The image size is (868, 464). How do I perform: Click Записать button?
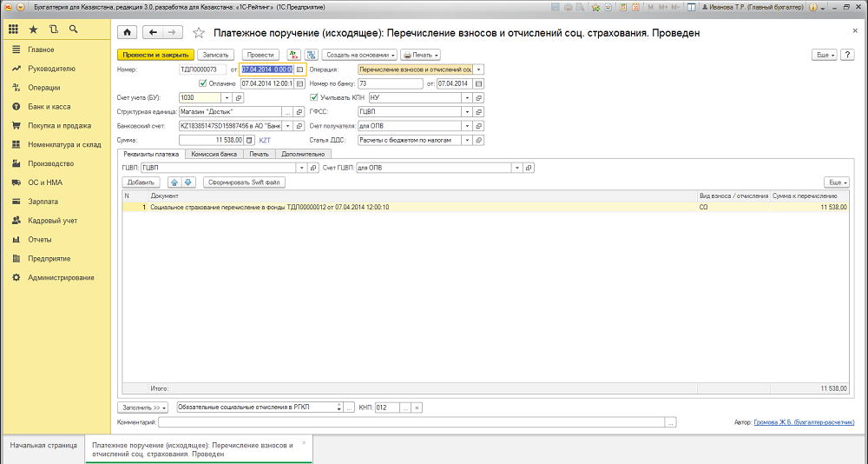click(216, 55)
